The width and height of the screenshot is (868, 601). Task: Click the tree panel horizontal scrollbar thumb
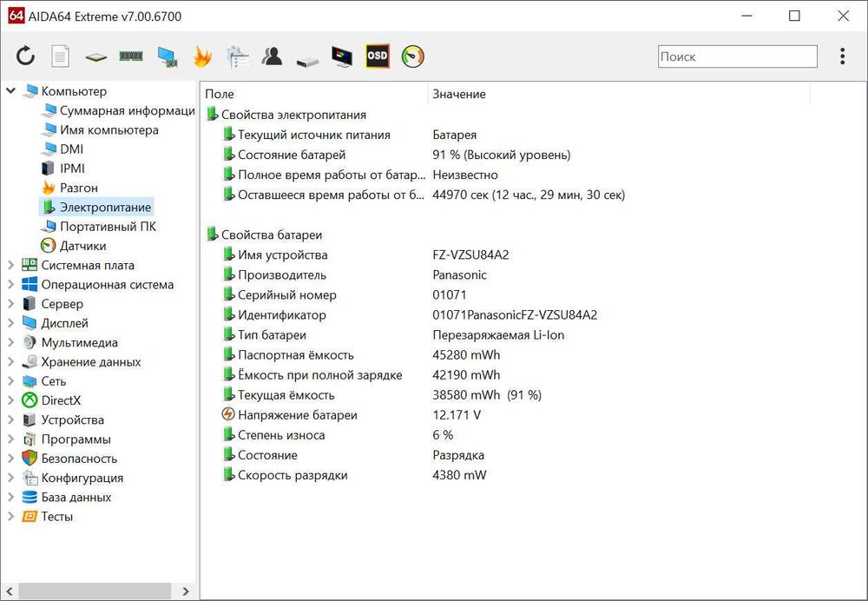(95, 591)
